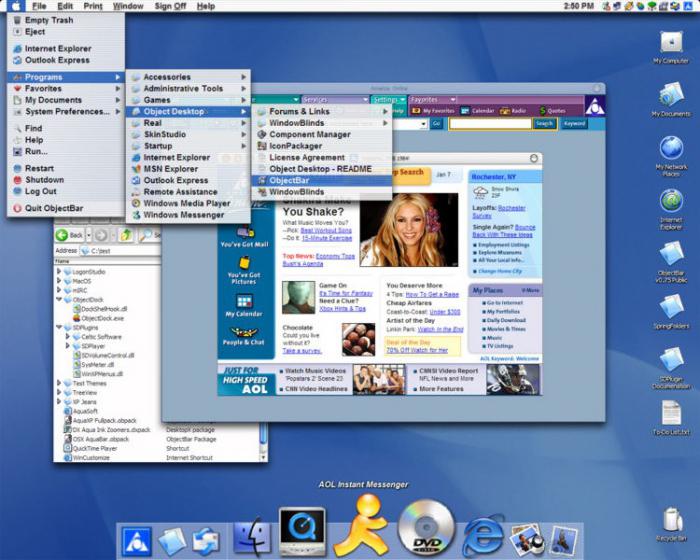This screenshot has width=700, height=560.
Task: Open the Finder face icon in dock
Action: 253,536
